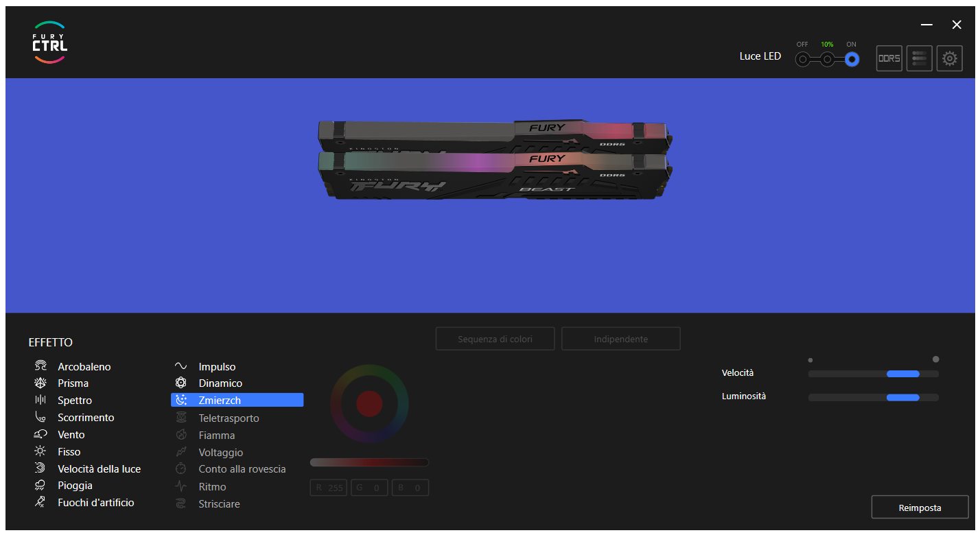Apply the Ritmo pulse icon
This screenshot has height=535, width=980.
pyautogui.click(x=181, y=486)
